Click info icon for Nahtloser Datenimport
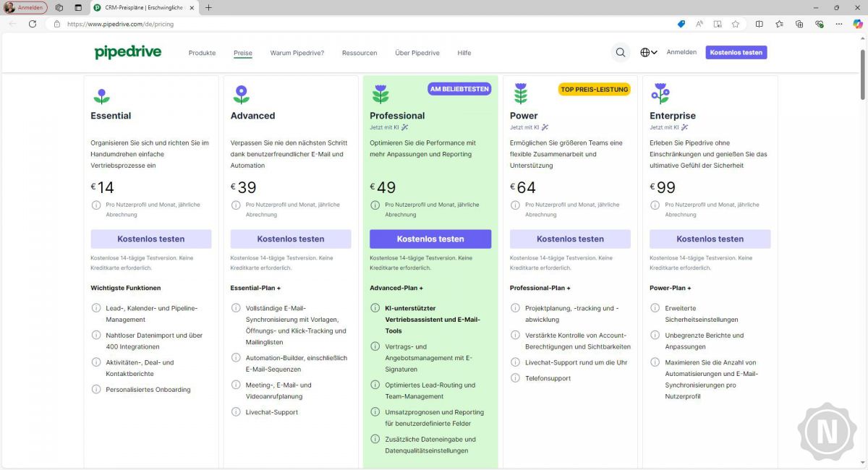Viewport: 868px width, 470px height. [95, 336]
